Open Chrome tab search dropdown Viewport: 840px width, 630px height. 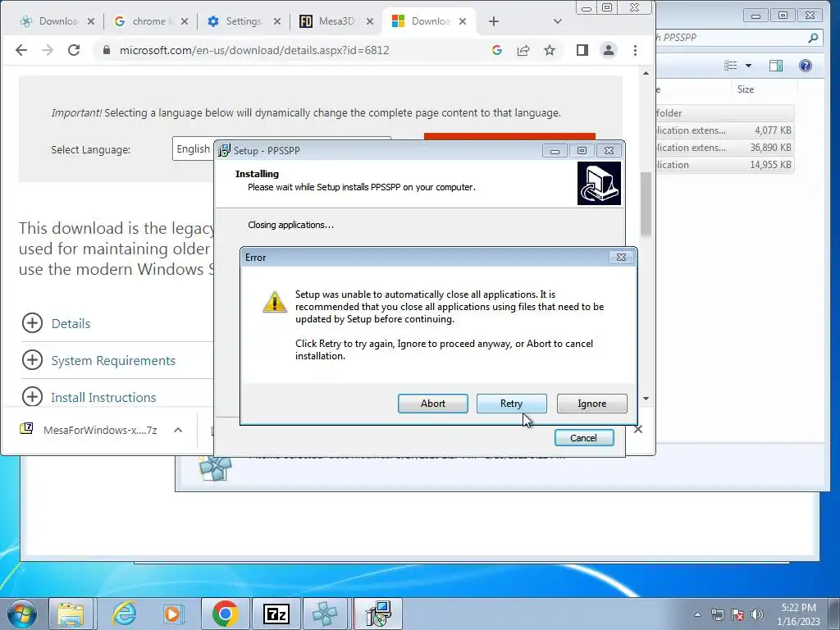[558, 21]
